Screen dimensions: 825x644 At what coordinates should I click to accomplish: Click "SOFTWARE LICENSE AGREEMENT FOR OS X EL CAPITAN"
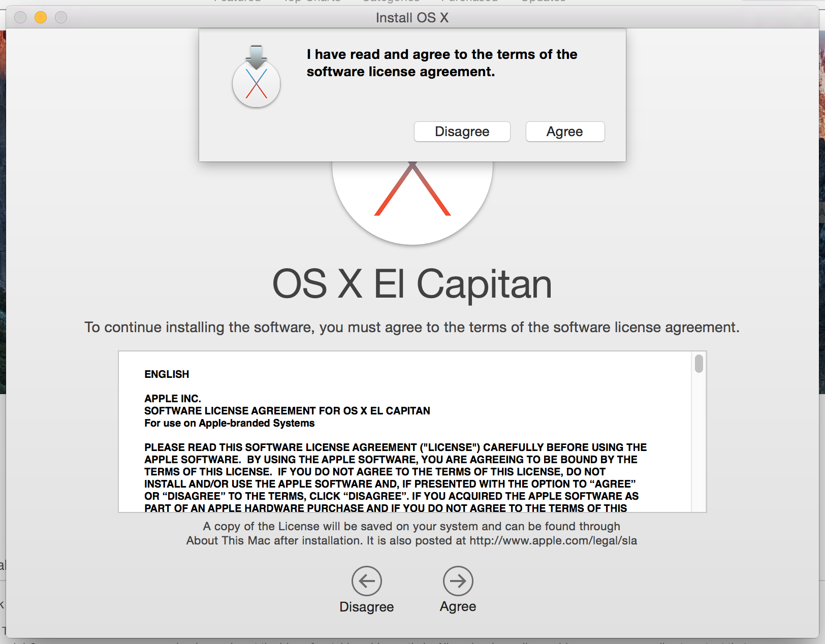[x=287, y=411]
